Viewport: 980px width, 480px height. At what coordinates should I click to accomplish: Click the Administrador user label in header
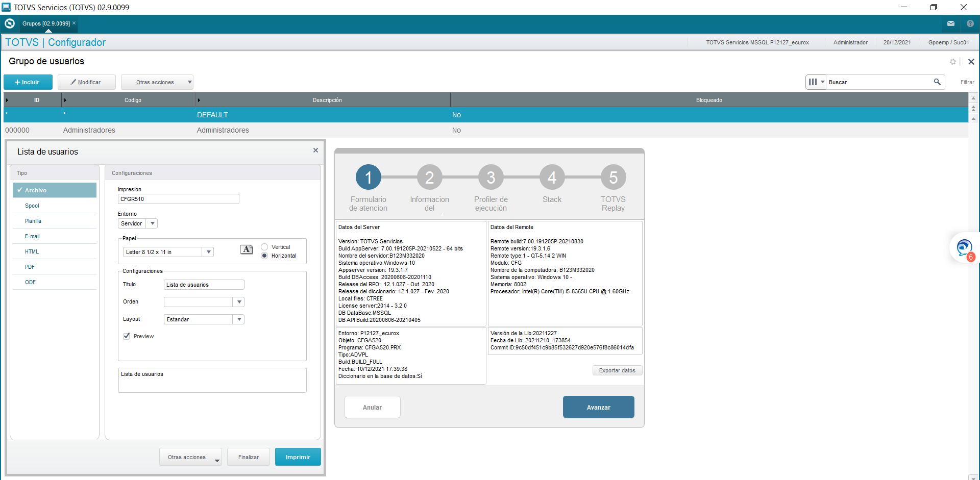point(850,42)
